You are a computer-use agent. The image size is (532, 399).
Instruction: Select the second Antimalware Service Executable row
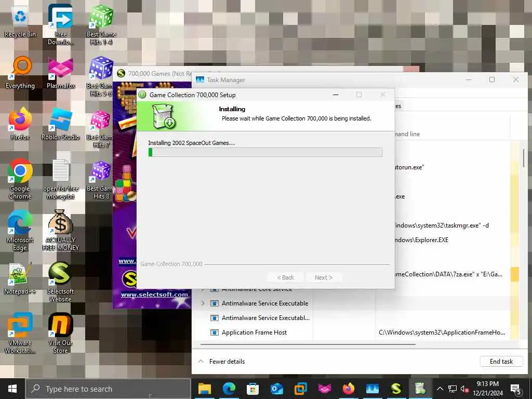[x=265, y=318]
